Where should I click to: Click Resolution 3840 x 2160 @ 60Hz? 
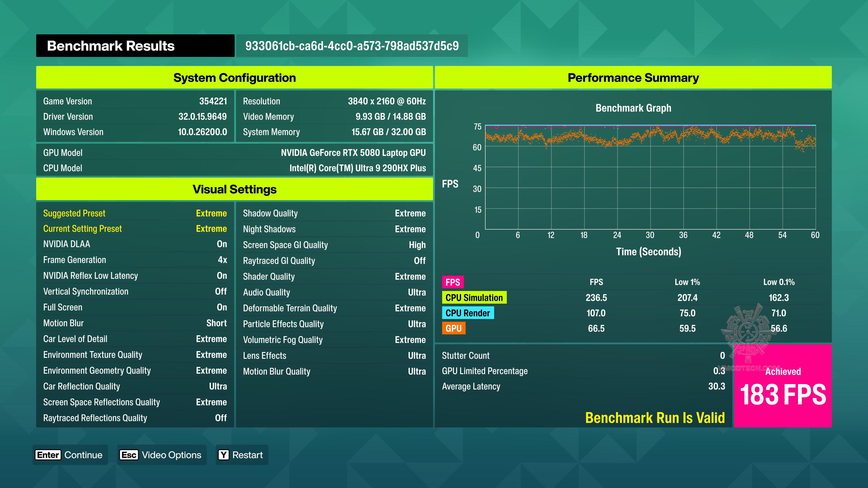tap(387, 101)
